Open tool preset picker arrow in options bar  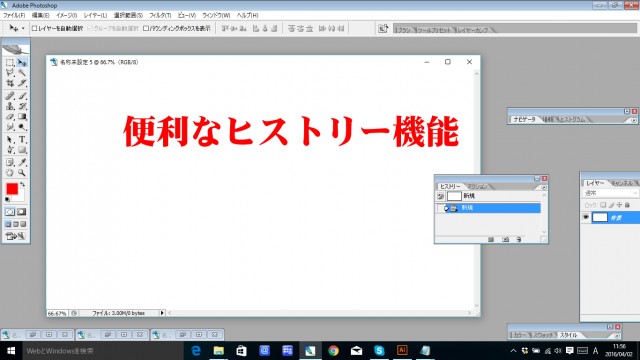[x=23, y=29]
